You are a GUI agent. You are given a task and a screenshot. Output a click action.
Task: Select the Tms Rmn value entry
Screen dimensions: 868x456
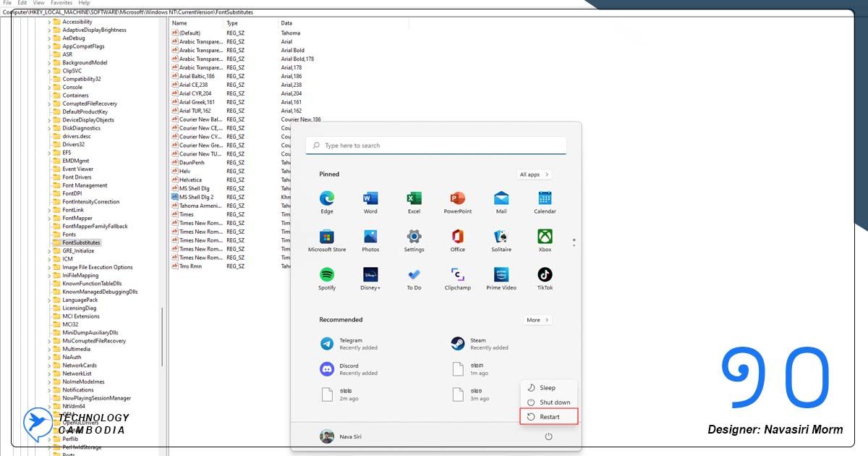tap(190, 266)
